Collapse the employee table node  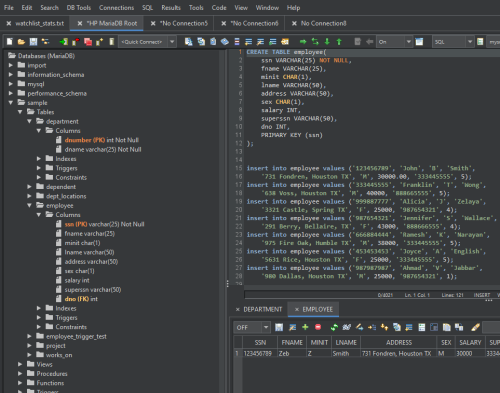click(30, 205)
